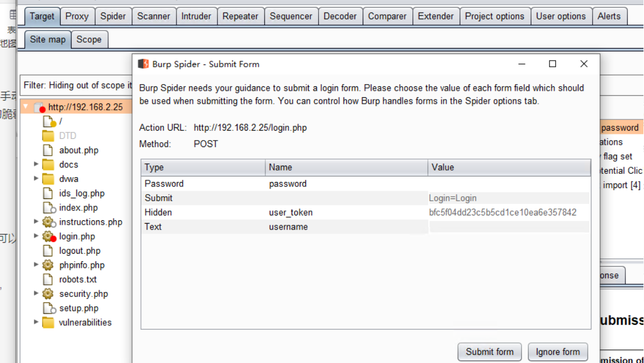Click the vulnerabilities folder icon

[48, 323]
